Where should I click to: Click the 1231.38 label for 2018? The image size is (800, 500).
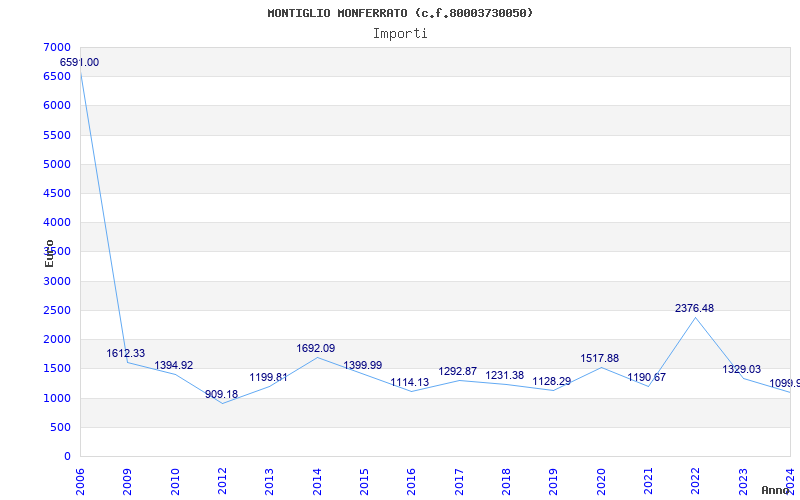[x=505, y=376]
